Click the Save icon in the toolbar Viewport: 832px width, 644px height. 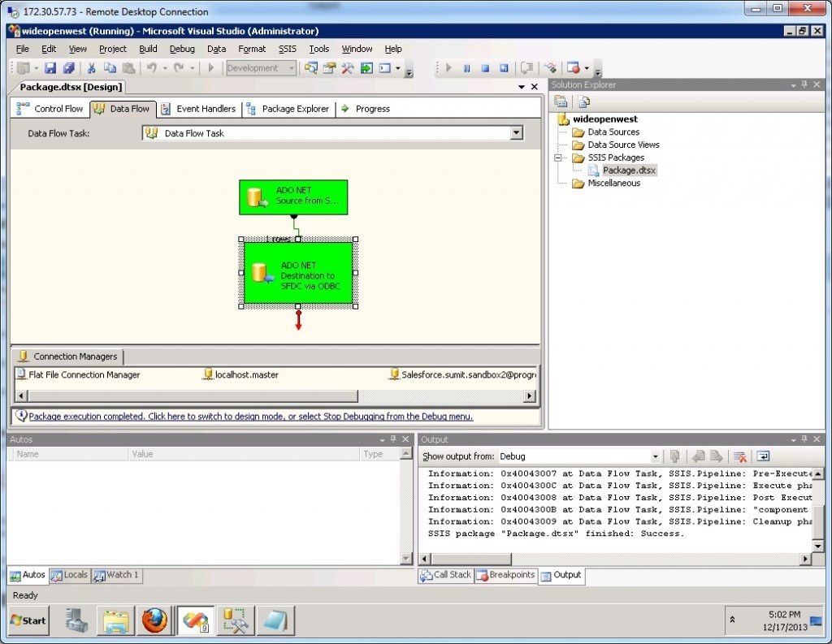50,68
